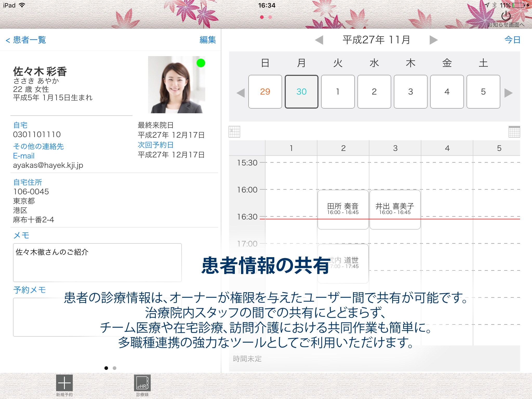Tap the E-mail label
The width and height of the screenshot is (532, 399).
click(24, 156)
